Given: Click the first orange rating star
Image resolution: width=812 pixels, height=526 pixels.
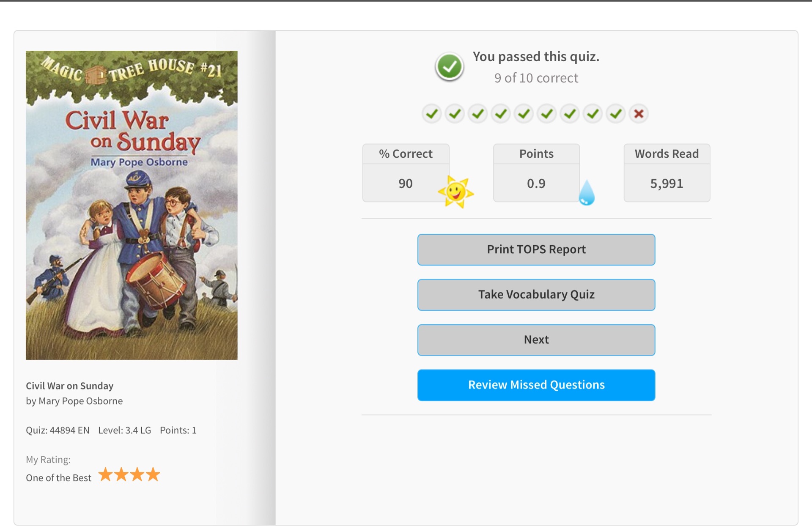Looking at the screenshot, I should point(105,474).
